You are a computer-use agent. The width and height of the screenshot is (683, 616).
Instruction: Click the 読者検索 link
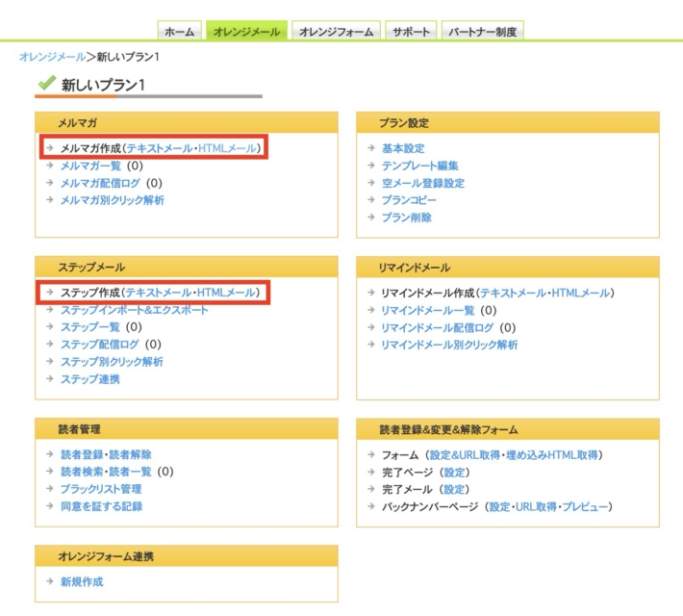(x=82, y=472)
